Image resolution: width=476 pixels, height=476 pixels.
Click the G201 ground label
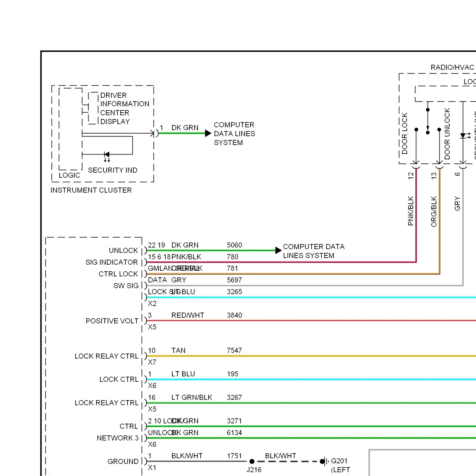(339, 461)
